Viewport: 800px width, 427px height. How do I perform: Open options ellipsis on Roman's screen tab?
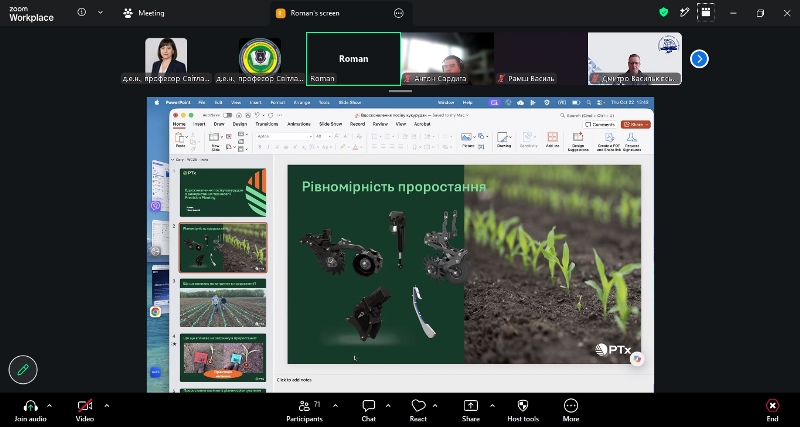tap(399, 13)
